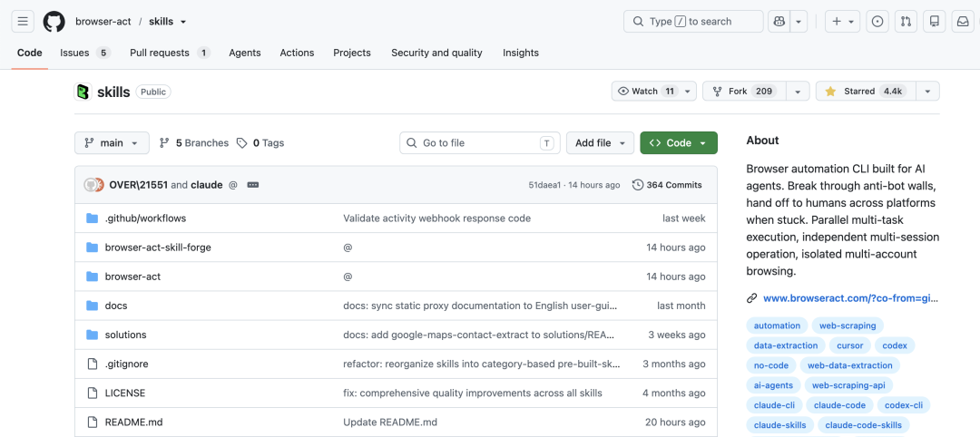Select the Code tab
This screenshot has height=437, width=980.
pyautogui.click(x=29, y=53)
